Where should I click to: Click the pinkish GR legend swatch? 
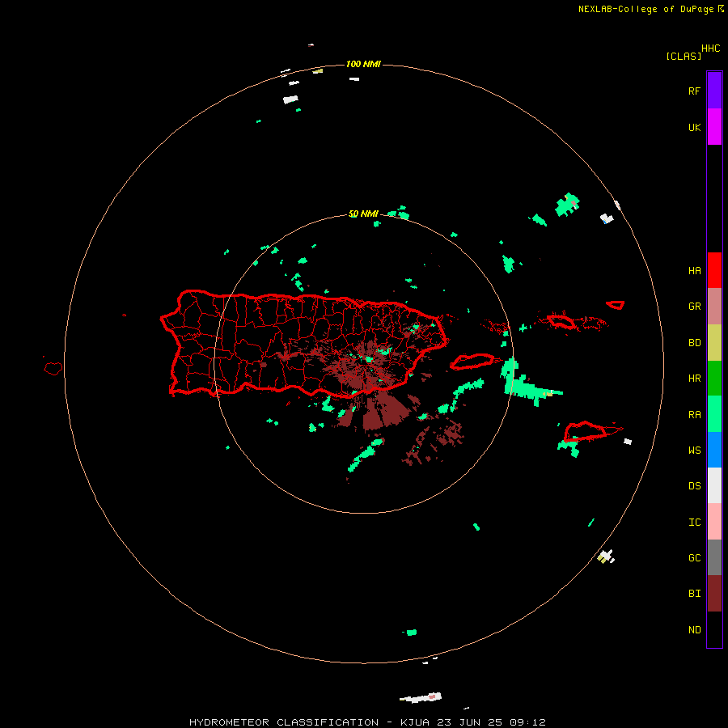tap(714, 306)
